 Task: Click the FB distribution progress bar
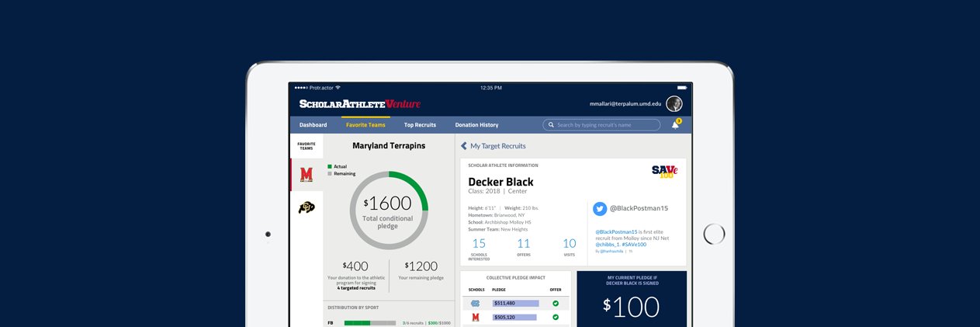[x=372, y=322]
